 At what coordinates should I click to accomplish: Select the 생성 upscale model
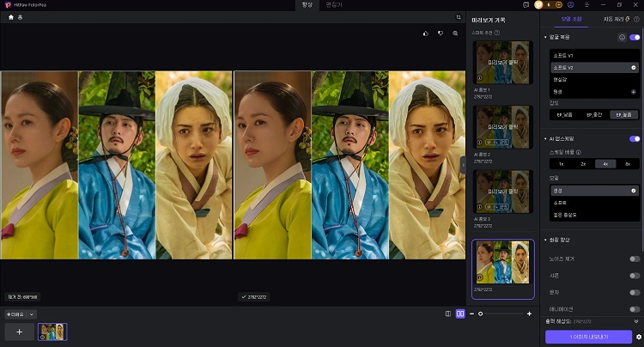tap(594, 191)
